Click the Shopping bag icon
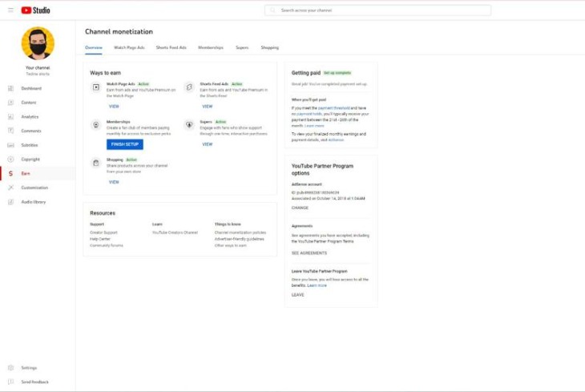The width and height of the screenshot is (585, 392). point(96,163)
